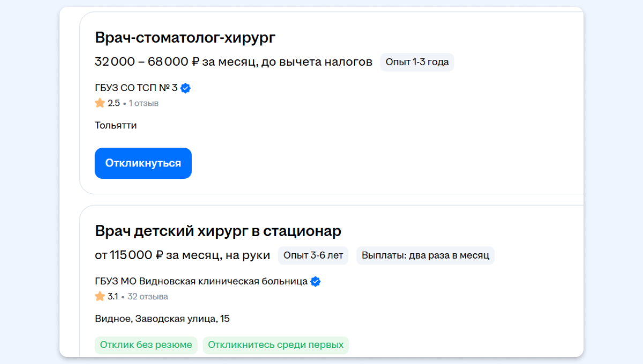Click the Выплаты: два раза в месяц badge
The width and height of the screenshot is (643, 364).
[425, 255]
